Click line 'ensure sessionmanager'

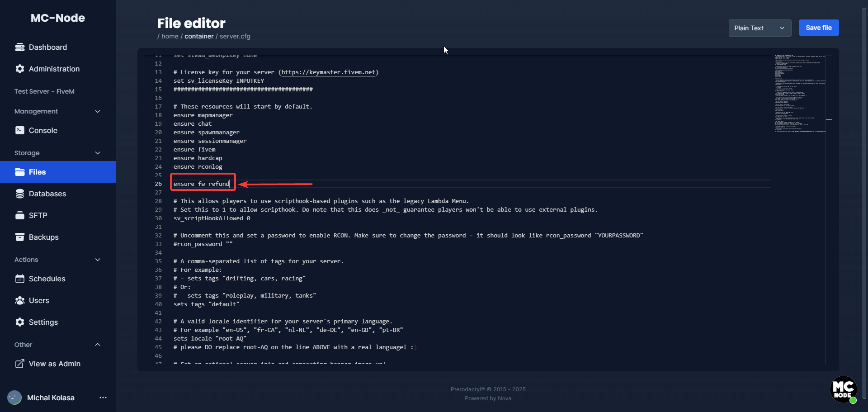coord(210,141)
